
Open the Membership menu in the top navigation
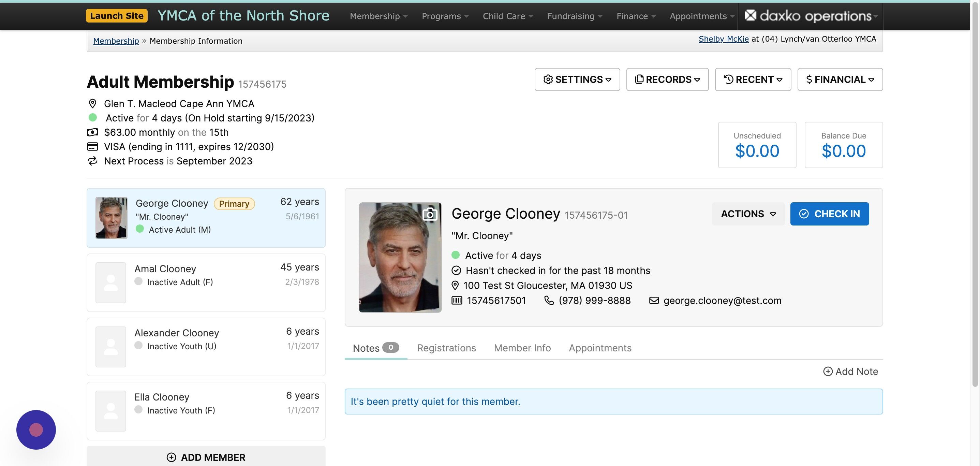378,16
